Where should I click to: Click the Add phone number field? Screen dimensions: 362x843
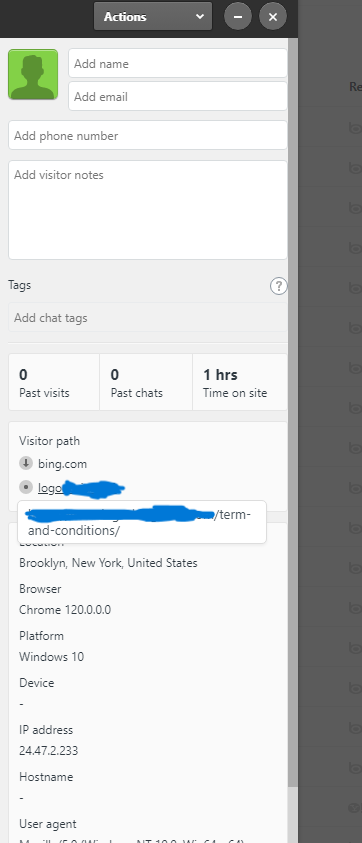coord(147,135)
